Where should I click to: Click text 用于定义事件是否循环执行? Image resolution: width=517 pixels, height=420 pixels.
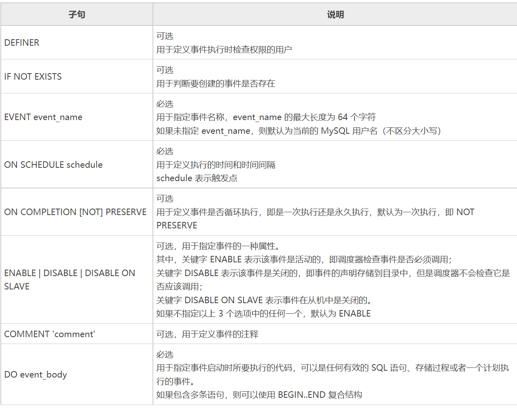[207, 212]
